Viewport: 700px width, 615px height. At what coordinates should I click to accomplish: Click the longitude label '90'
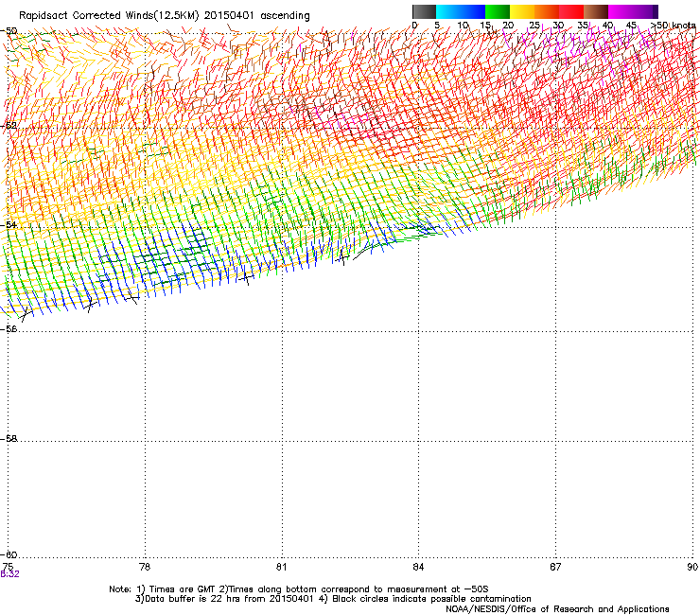click(x=692, y=567)
